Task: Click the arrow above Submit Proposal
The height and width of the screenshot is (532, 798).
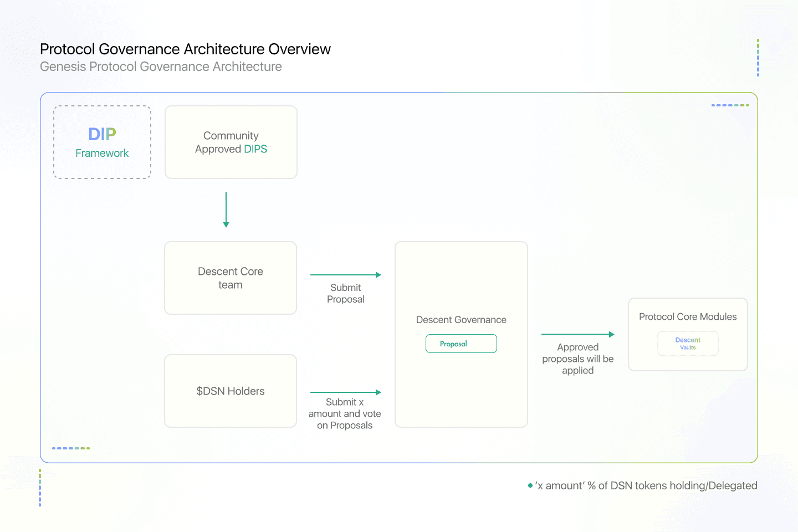Action: tap(345, 275)
